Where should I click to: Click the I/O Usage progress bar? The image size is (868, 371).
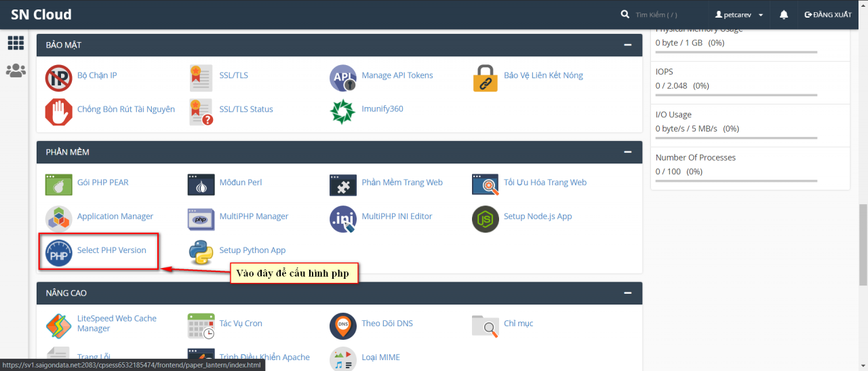tap(736, 138)
